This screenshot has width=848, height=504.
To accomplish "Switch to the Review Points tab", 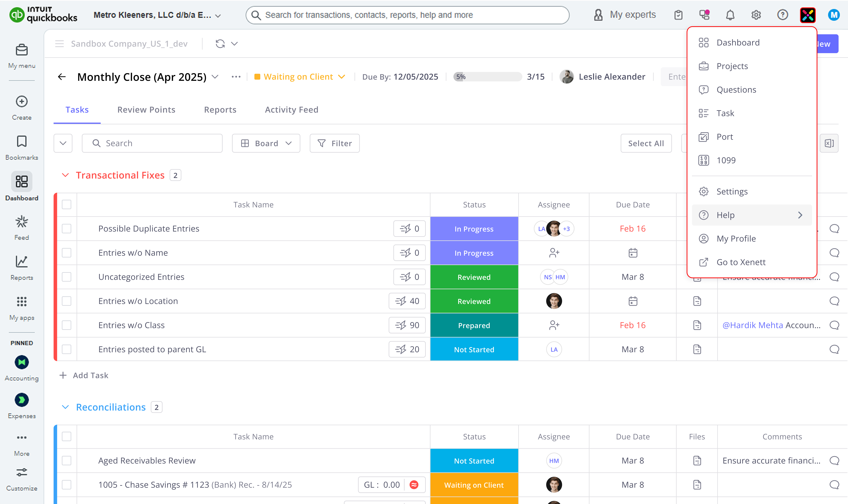I will click(x=146, y=109).
